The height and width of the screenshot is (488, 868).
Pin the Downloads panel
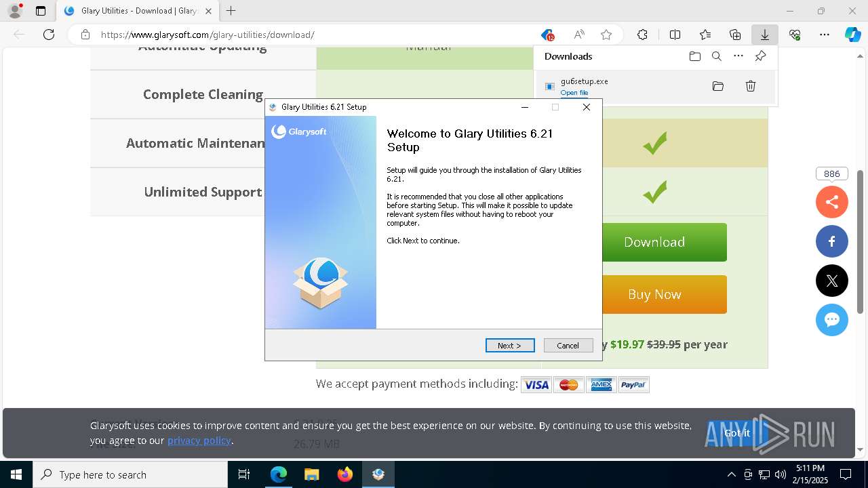(x=760, y=56)
